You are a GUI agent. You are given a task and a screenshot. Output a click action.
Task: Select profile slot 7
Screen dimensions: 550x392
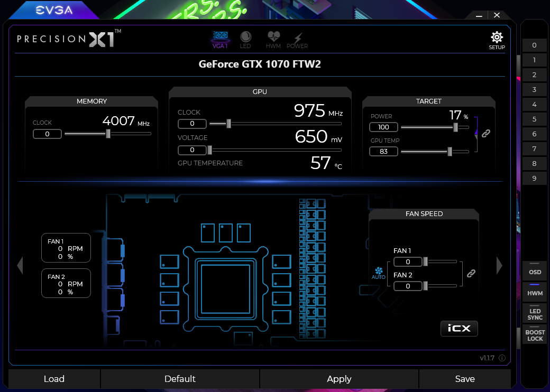(x=534, y=148)
